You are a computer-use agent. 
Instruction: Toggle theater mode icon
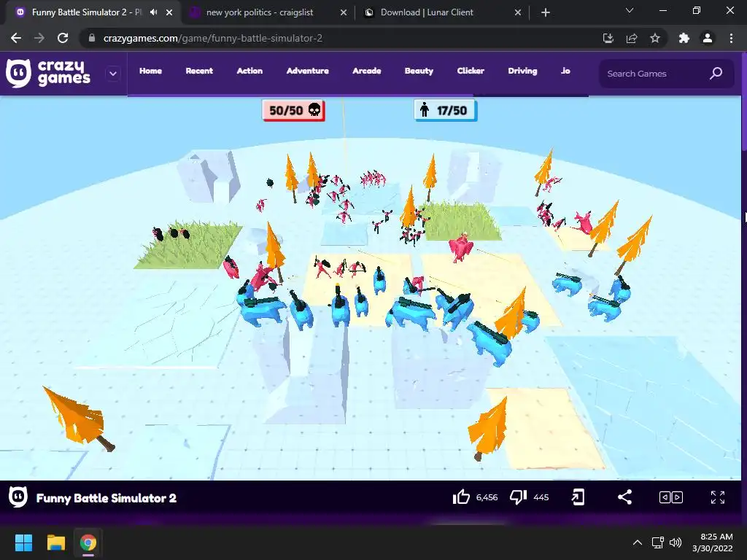(671, 497)
